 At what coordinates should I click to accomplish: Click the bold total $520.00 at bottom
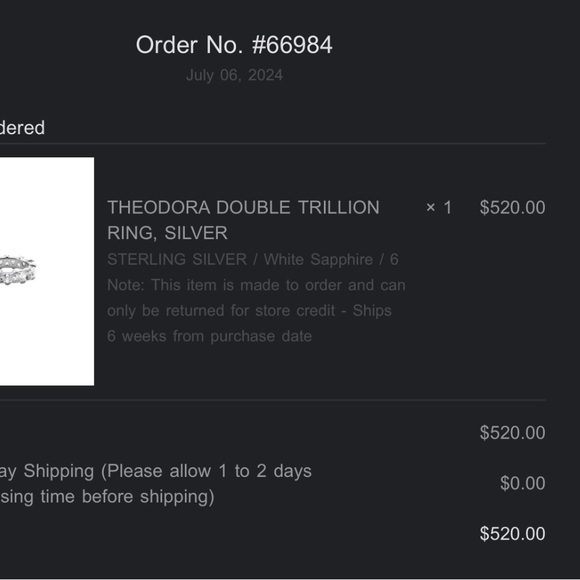coord(512,534)
